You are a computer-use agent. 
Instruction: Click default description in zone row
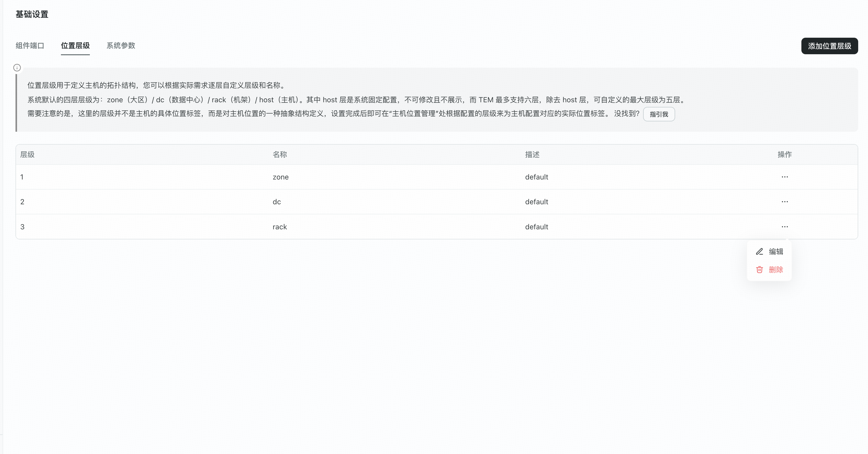click(x=536, y=177)
